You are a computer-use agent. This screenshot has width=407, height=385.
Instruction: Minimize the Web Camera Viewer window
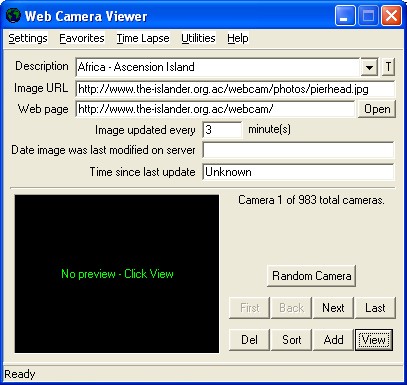coord(345,15)
